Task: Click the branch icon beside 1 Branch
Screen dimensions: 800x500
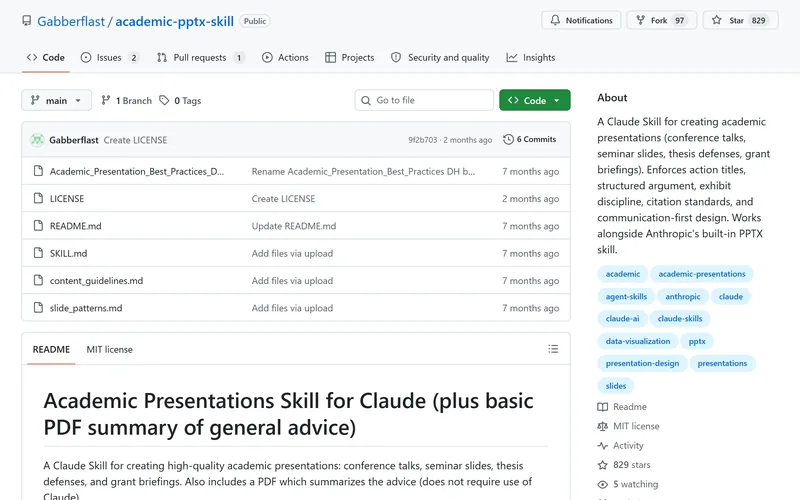Action: pyautogui.click(x=106, y=101)
